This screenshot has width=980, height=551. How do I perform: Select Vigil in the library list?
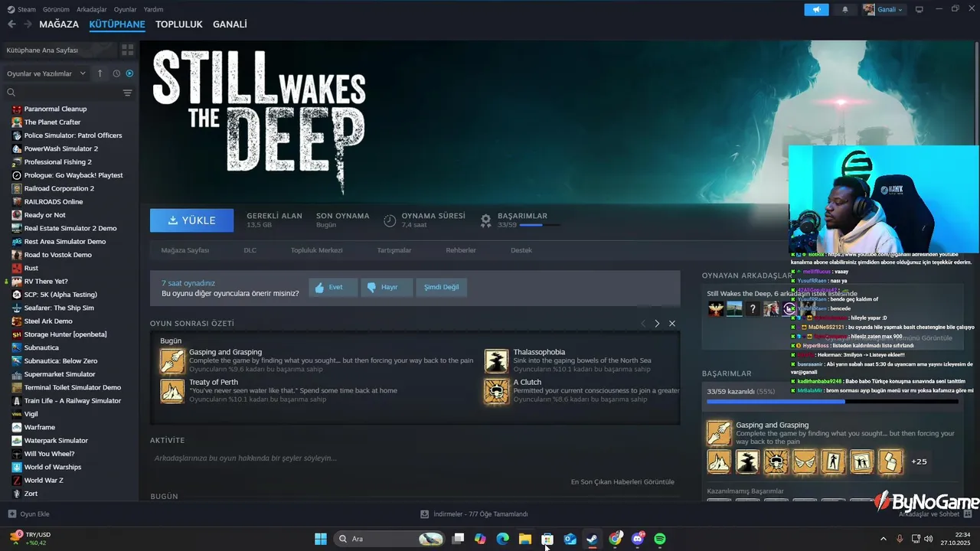(31, 414)
